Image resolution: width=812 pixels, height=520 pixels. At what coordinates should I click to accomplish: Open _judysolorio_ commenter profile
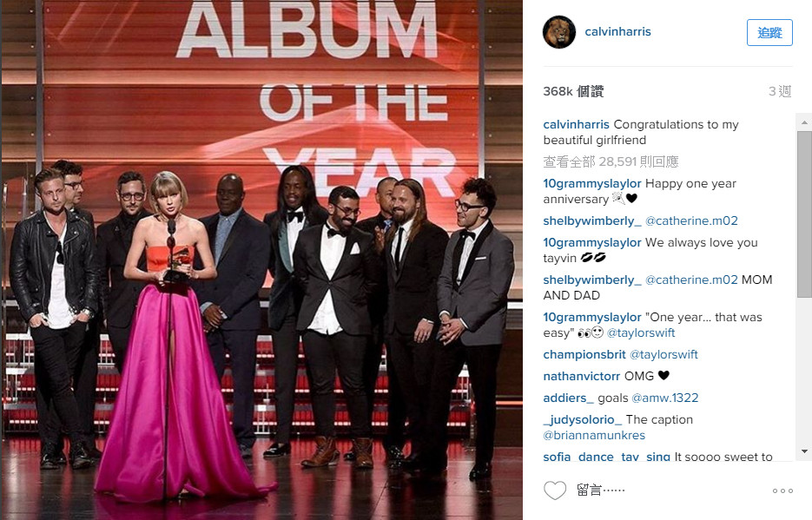point(583,419)
